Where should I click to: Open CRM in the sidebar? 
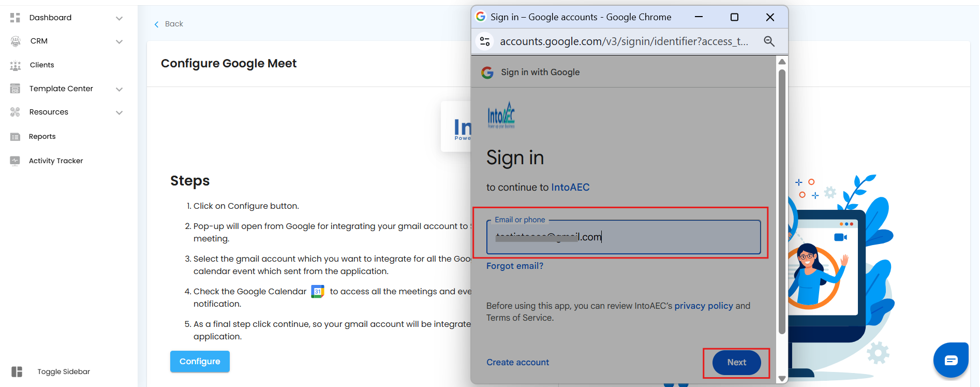pyautogui.click(x=39, y=41)
